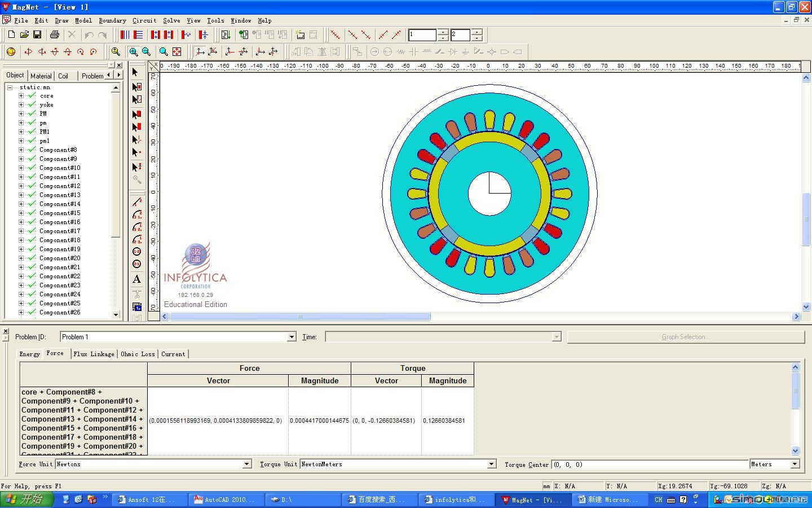Select the Draw Line tool
Viewport: 812px width, 508px height.
coord(136,202)
